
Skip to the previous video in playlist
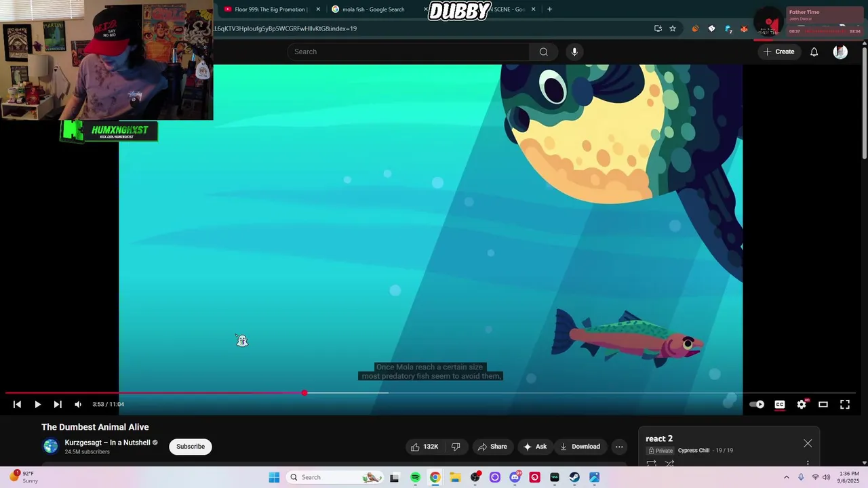pyautogui.click(x=17, y=405)
